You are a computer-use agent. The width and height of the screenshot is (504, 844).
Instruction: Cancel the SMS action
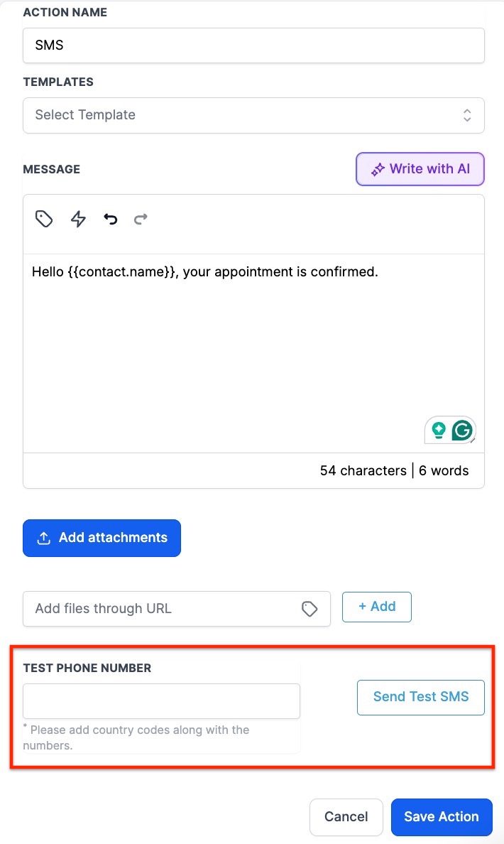click(x=346, y=817)
